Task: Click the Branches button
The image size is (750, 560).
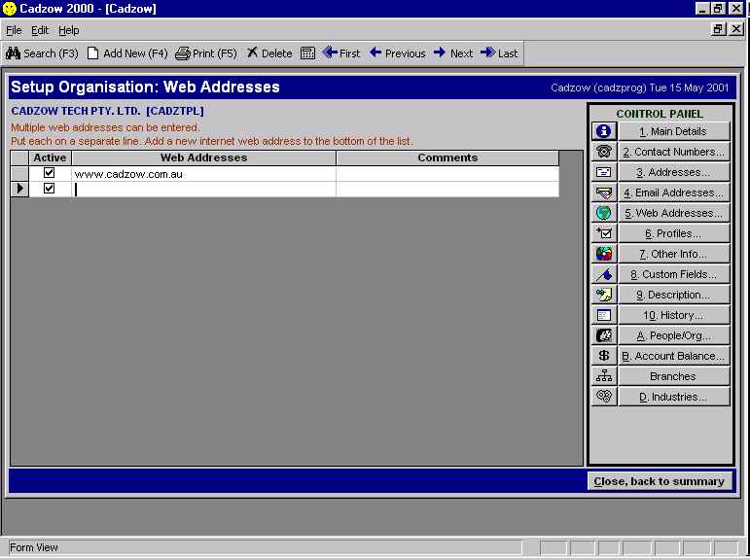Action: pos(673,376)
